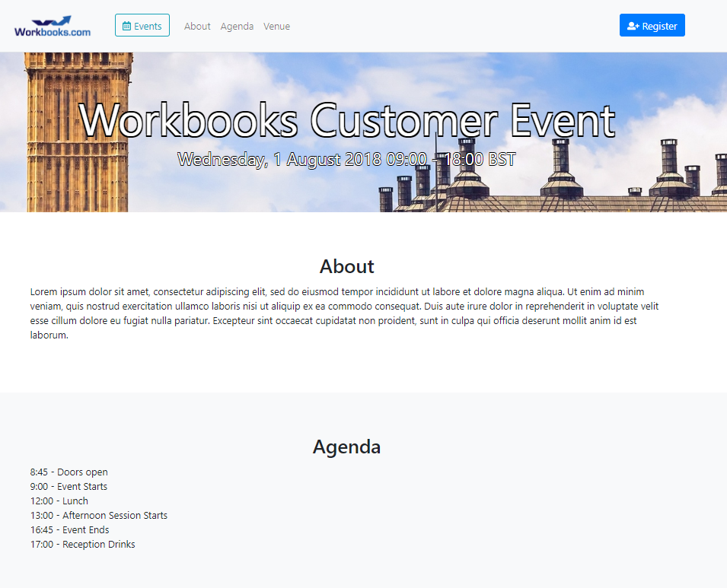
Task: Go to the Venue nav link
Action: pyautogui.click(x=277, y=27)
